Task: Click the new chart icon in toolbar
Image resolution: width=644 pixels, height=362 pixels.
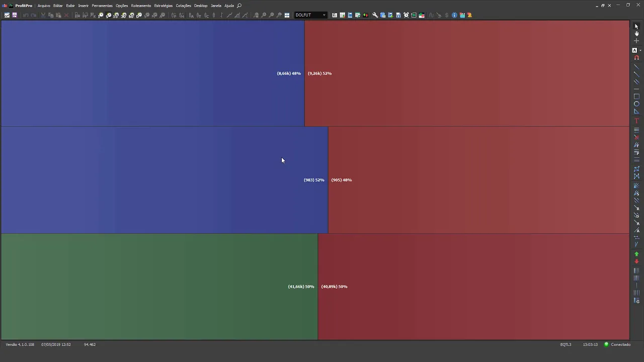Action: (x=7, y=15)
